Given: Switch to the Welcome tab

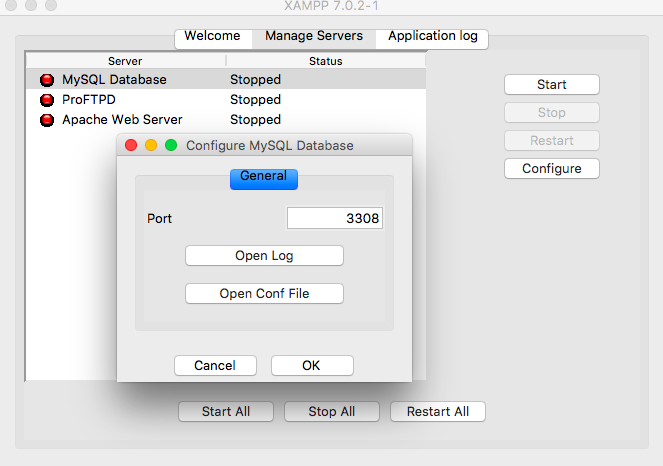Looking at the screenshot, I should (x=213, y=37).
